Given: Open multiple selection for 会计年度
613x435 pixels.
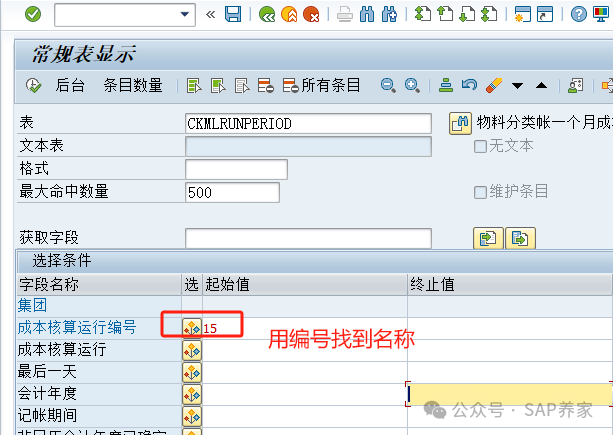Looking at the screenshot, I should 192,395.
